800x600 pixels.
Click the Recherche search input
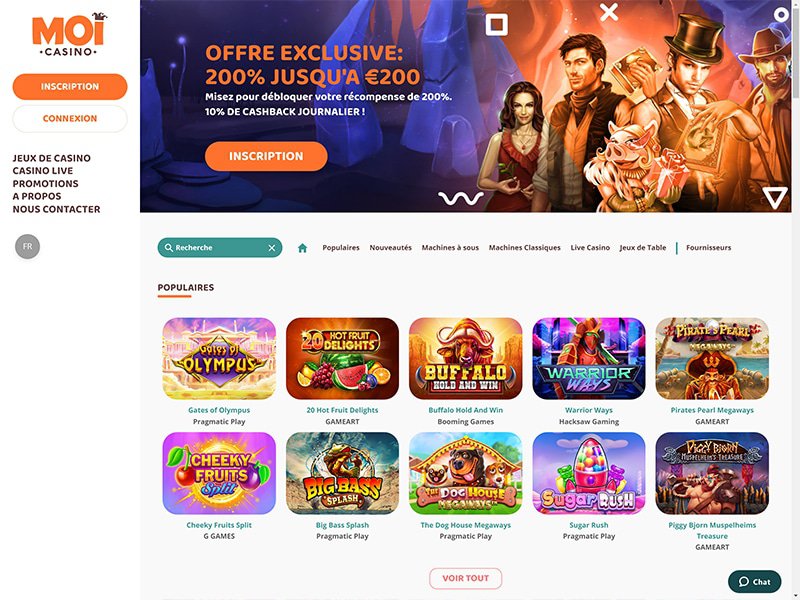[220, 247]
